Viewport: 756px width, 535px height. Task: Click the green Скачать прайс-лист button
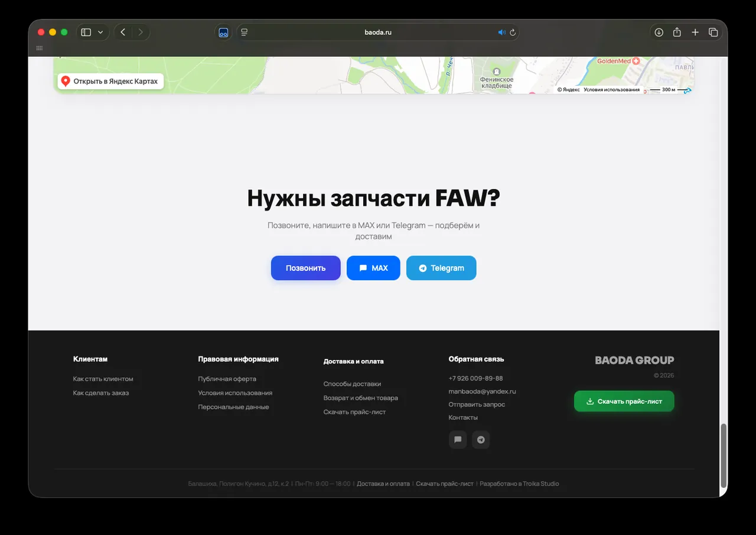pos(624,401)
